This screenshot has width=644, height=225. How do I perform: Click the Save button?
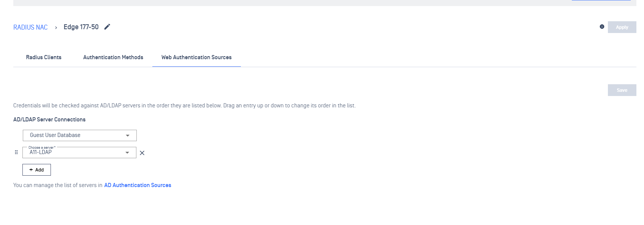point(622,90)
